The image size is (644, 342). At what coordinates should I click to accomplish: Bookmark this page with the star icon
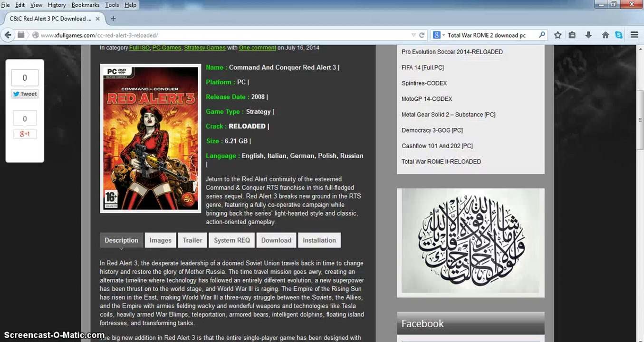(557, 35)
